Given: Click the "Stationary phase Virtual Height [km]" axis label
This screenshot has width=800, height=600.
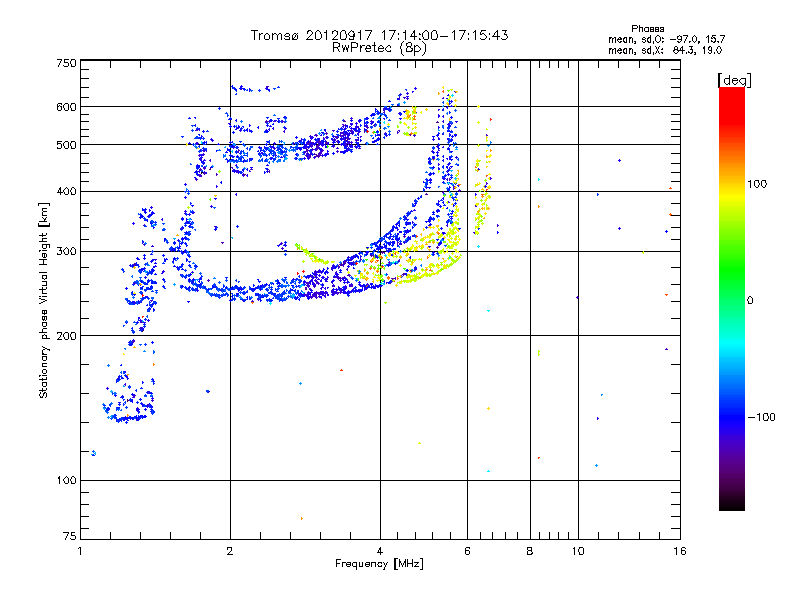Looking at the screenshot, I should pos(44,300).
